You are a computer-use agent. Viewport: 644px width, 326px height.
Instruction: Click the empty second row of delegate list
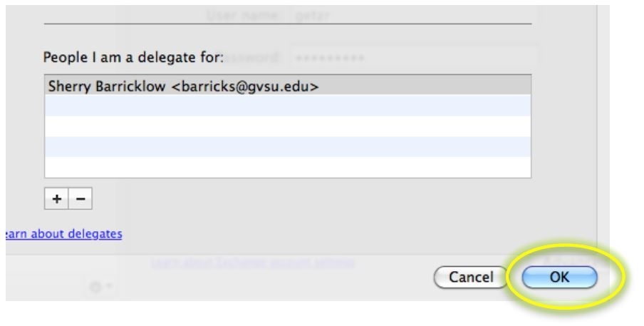coord(287,106)
